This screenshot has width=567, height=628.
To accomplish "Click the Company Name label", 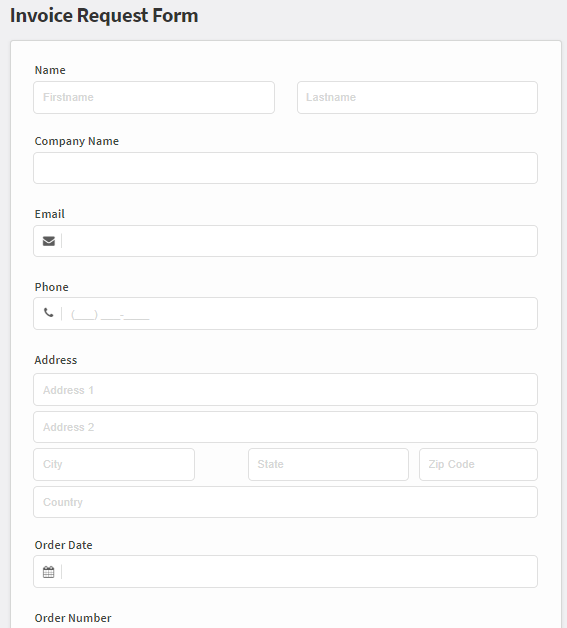I will [77, 141].
